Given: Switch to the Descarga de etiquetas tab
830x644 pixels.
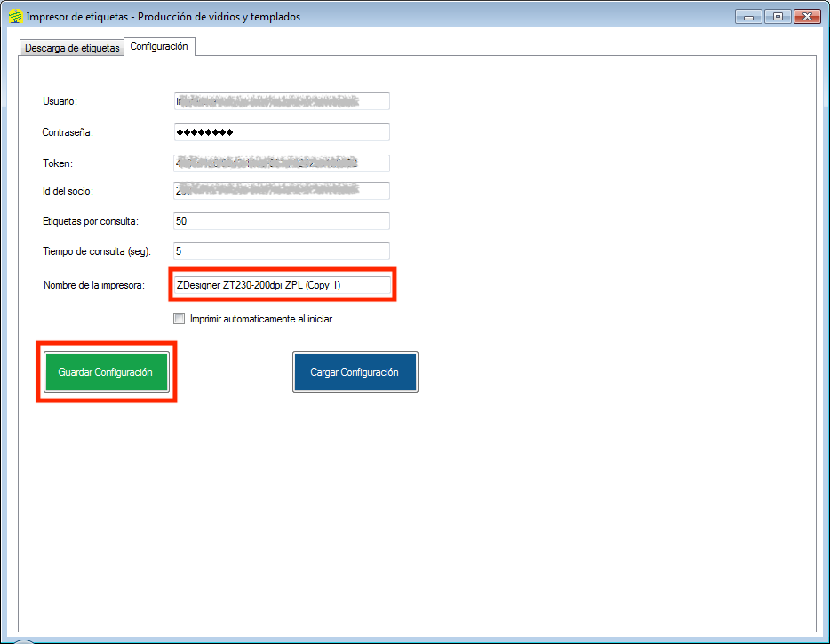Looking at the screenshot, I should tap(72, 48).
